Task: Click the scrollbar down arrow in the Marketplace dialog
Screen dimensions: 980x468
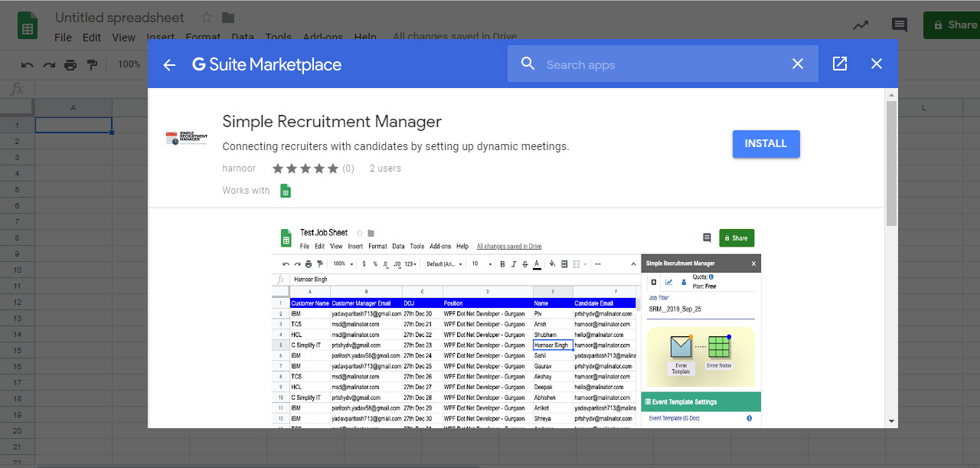Action: pyautogui.click(x=891, y=421)
